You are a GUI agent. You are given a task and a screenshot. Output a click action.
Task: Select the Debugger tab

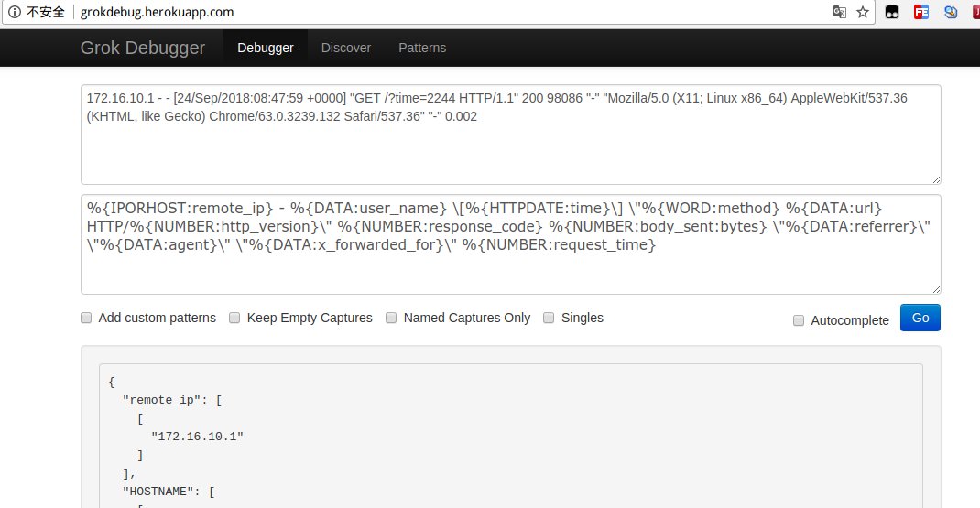click(266, 48)
